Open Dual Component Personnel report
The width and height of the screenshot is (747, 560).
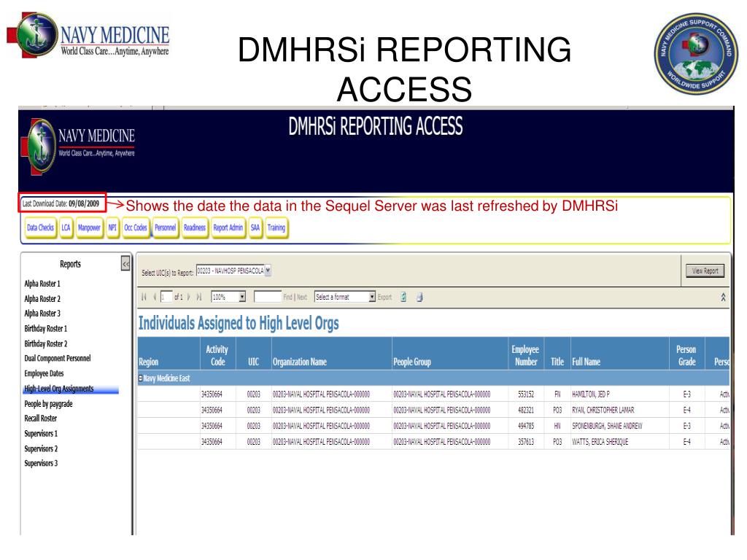pyautogui.click(x=57, y=359)
